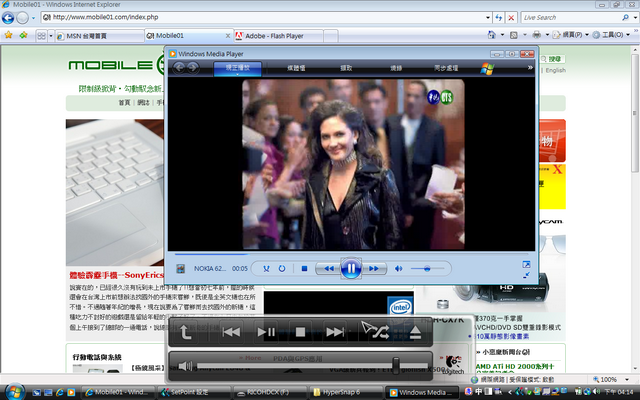Open the Tools menu in IE
The height and width of the screenshot is (400, 640).
click(x=611, y=35)
